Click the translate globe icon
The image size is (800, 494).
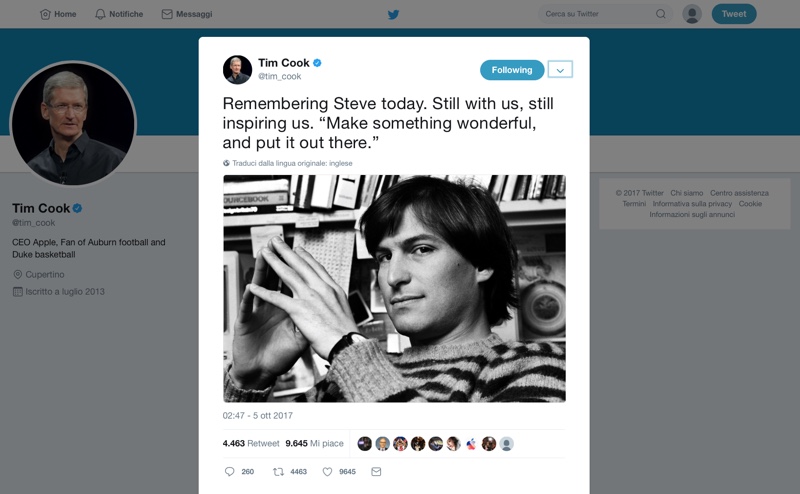(x=227, y=163)
